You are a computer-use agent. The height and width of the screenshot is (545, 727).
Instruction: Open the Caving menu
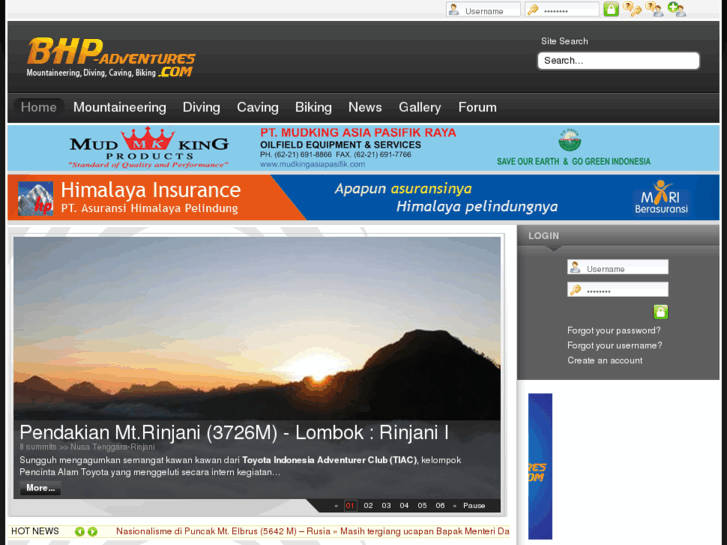[x=258, y=108]
